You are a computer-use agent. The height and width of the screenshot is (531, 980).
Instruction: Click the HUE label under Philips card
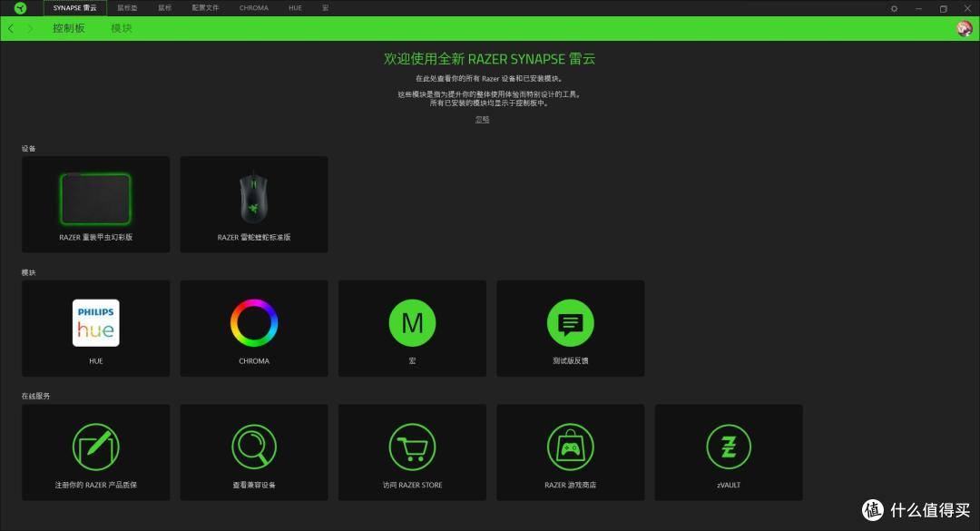tap(95, 361)
